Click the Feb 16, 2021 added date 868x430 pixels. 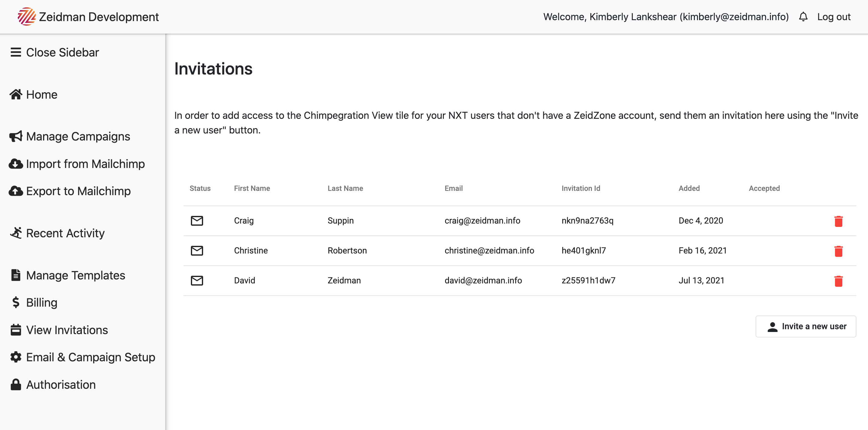702,250
